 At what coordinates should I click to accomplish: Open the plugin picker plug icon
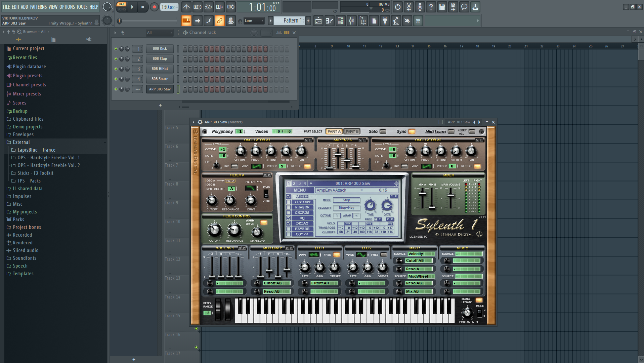(x=385, y=21)
